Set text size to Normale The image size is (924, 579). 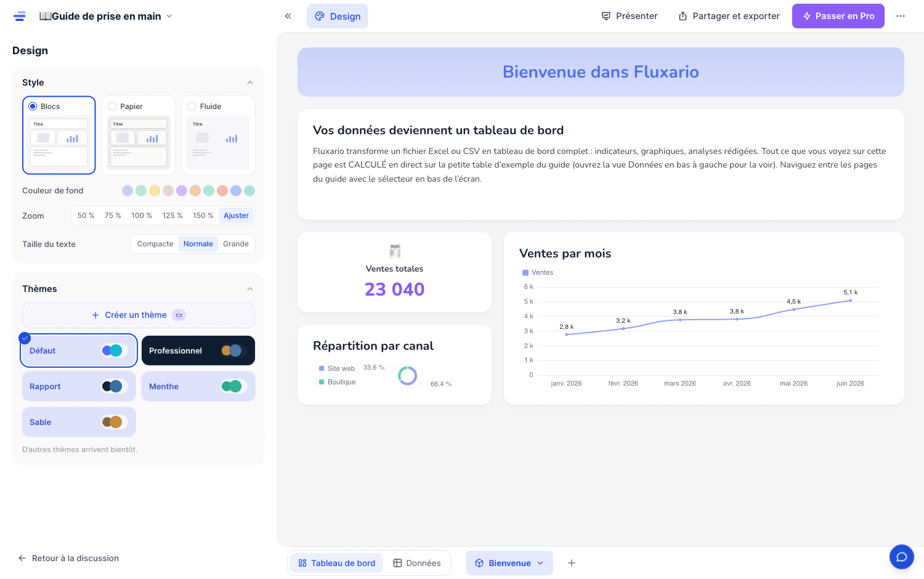(198, 244)
